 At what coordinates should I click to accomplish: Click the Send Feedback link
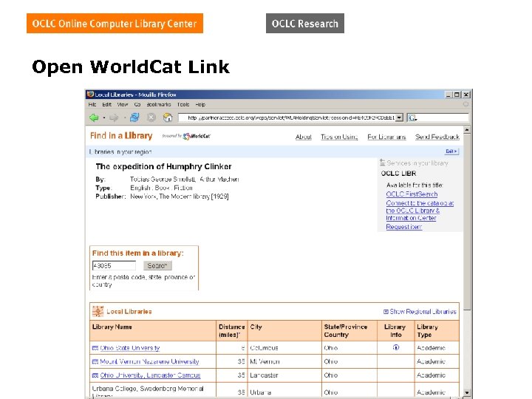437,137
